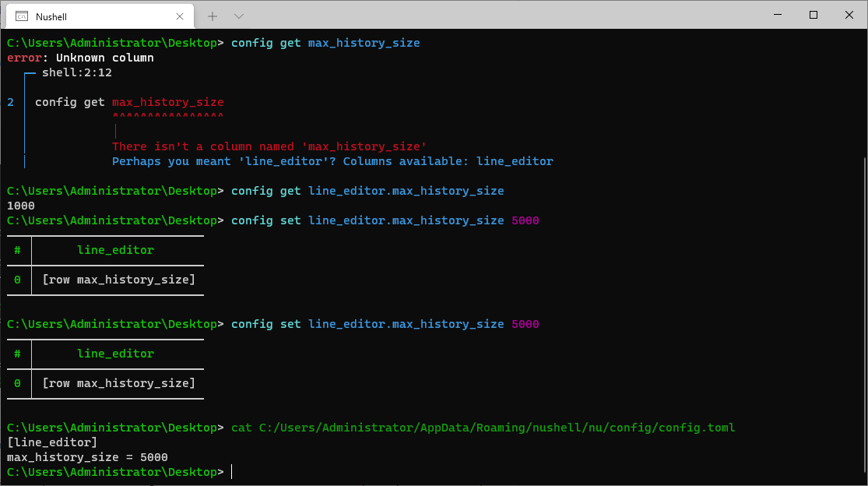This screenshot has width=868, height=486.
Task: Click the Nushell tab terminal icon
Action: (x=22, y=16)
